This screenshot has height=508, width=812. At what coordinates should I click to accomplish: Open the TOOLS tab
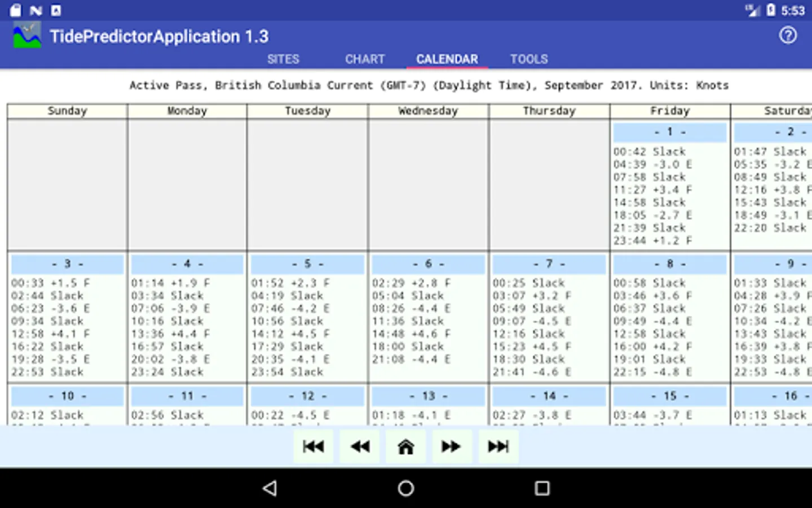[x=529, y=59]
